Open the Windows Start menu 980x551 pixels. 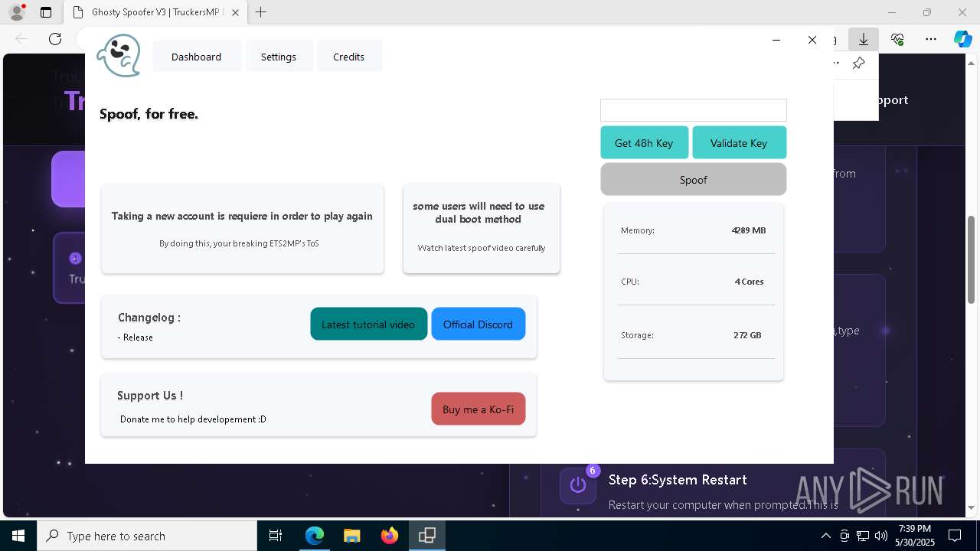point(18,536)
